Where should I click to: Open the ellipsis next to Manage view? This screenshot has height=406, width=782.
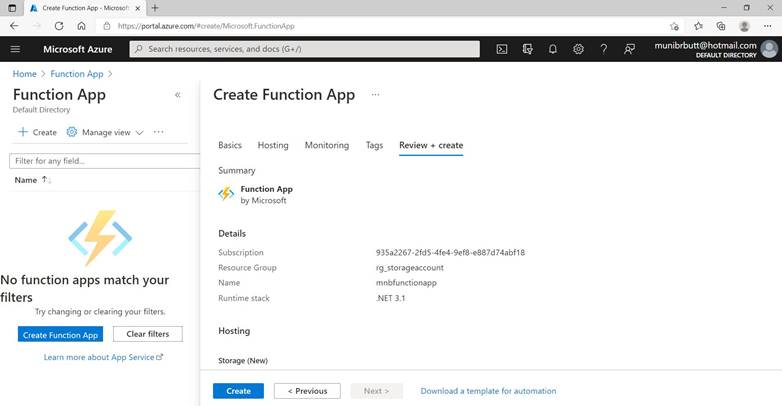point(159,132)
